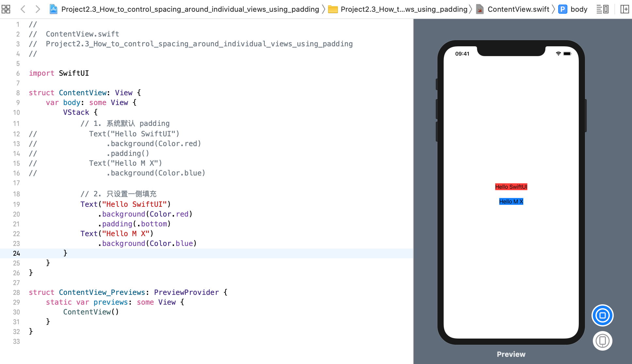632x364 pixels.
Task: Click the "系统默认 padding" comment
Action: (138, 124)
